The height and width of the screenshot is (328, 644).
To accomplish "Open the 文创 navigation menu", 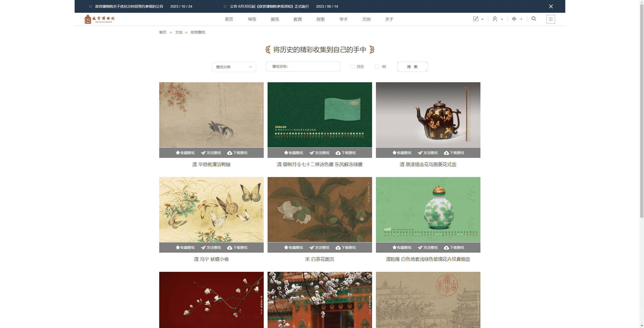I will tap(366, 19).
